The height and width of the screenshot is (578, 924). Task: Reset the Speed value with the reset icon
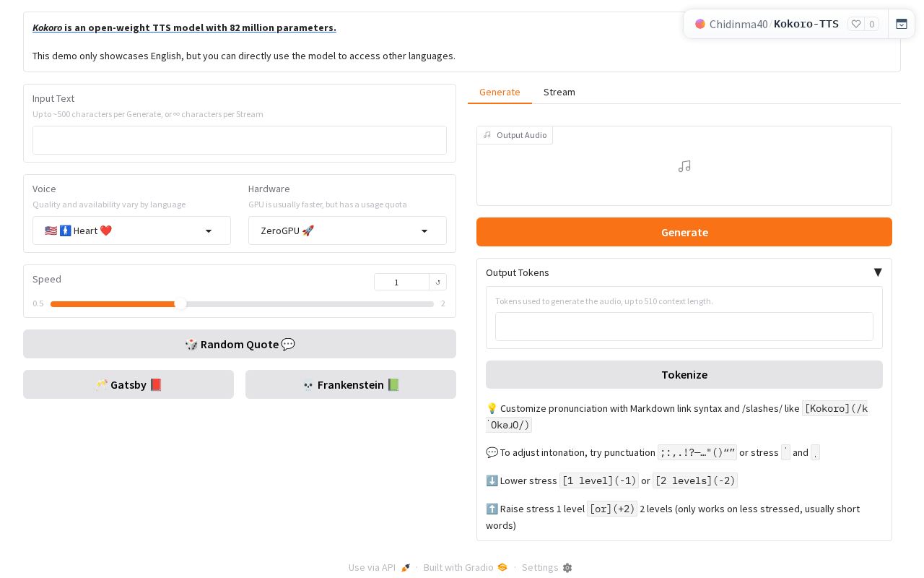(438, 282)
